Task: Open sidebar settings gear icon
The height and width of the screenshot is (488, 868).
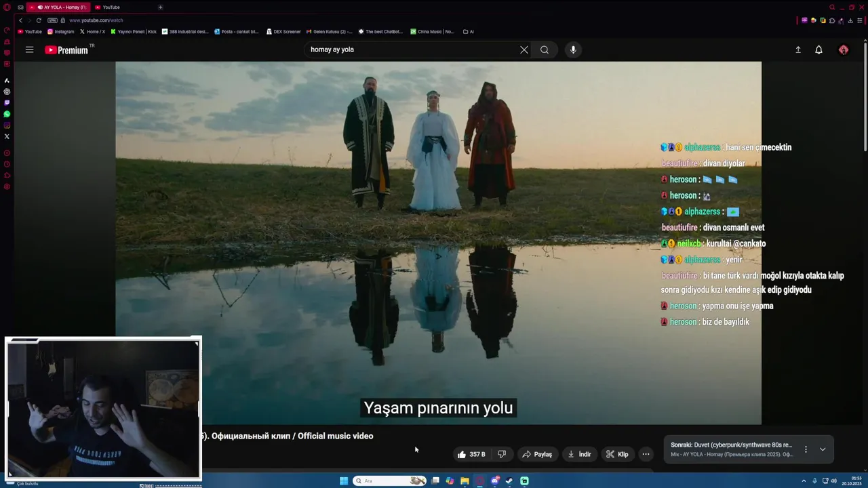Action: (x=7, y=186)
